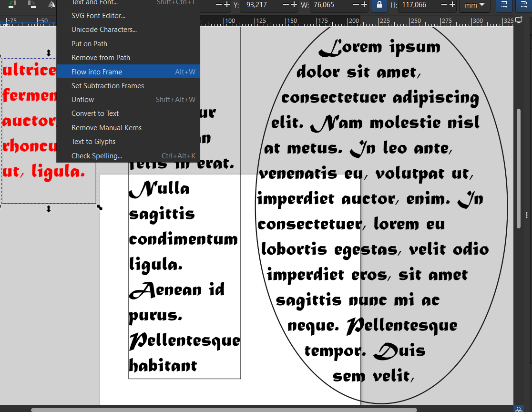Decrease the X value with minus
This screenshot has height=412, width=532.
[x=219, y=5]
